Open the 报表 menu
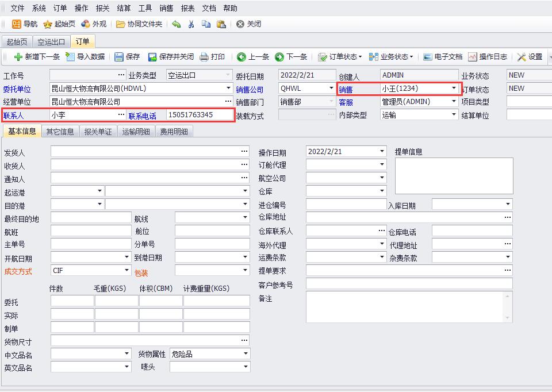Screen dimensions: 552x392 click(x=187, y=8)
